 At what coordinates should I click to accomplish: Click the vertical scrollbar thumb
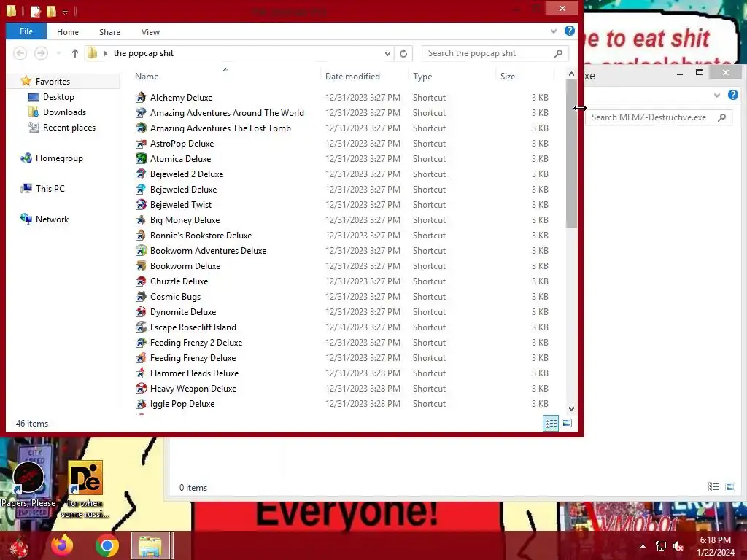(x=571, y=153)
